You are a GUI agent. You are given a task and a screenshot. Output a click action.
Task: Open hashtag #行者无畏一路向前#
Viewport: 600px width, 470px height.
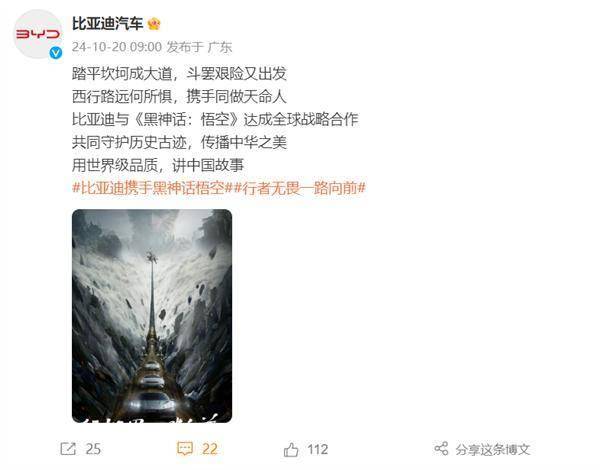click(299, 188)
